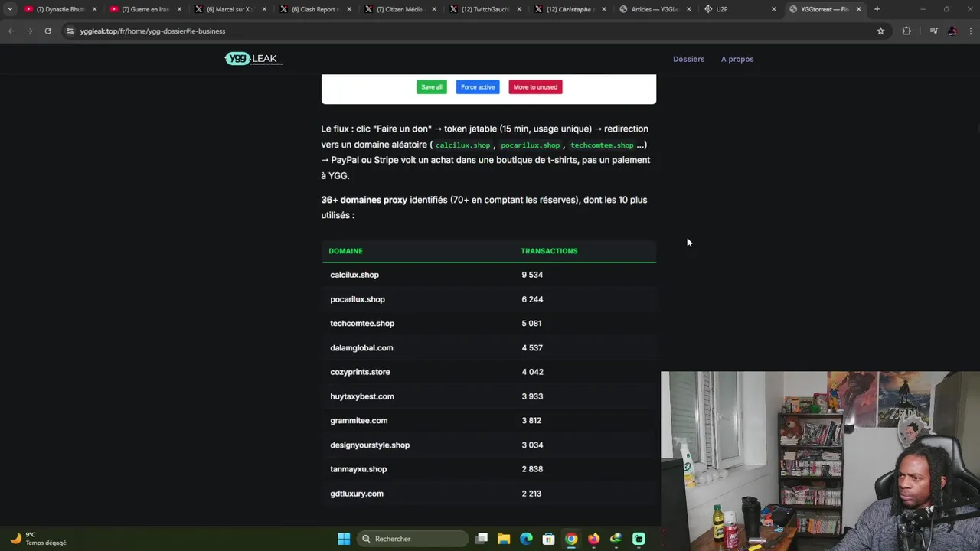Select the techcomtee.shop table row
The width and height of the screenshot is (980, 551).
point(488,323)
